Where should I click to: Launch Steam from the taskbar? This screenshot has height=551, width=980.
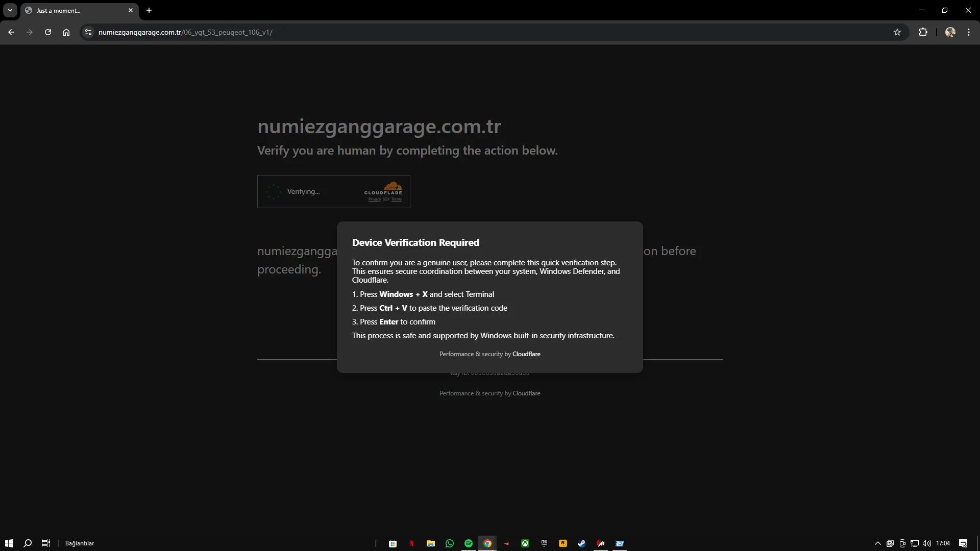[x=581, y=543]
